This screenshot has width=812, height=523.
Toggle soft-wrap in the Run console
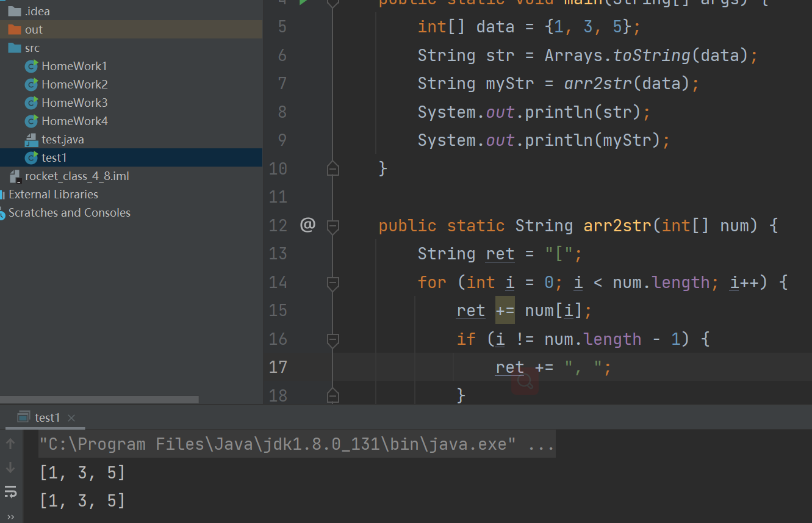coord(10,492)
